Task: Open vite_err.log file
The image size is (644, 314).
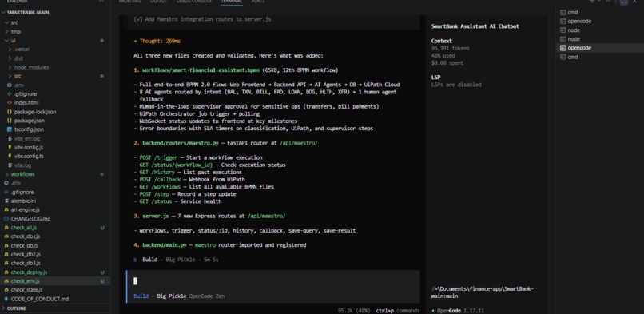Action: [x=27, y=139]
